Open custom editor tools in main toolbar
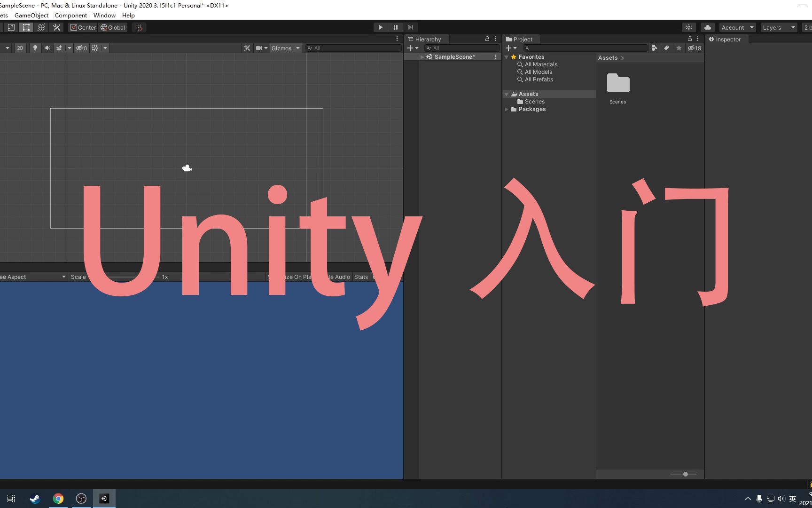This screenshot has width=812, height=508. (x=57, y=27)
